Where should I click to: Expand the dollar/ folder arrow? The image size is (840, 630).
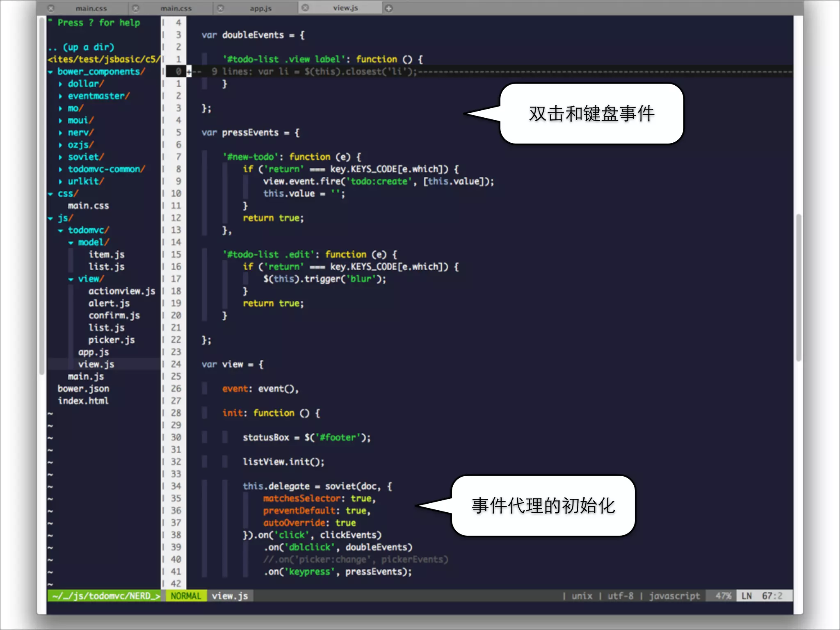point(61,84)
